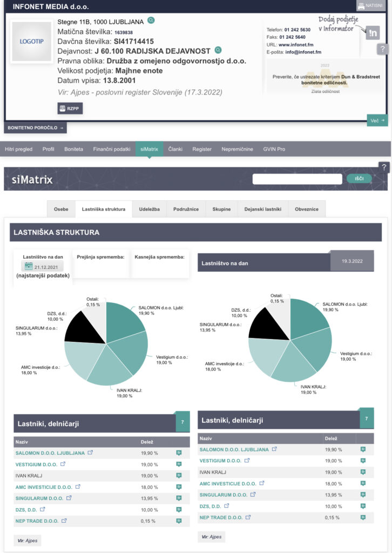Click comment icon in right NEP Trade row

coord(363,517)
